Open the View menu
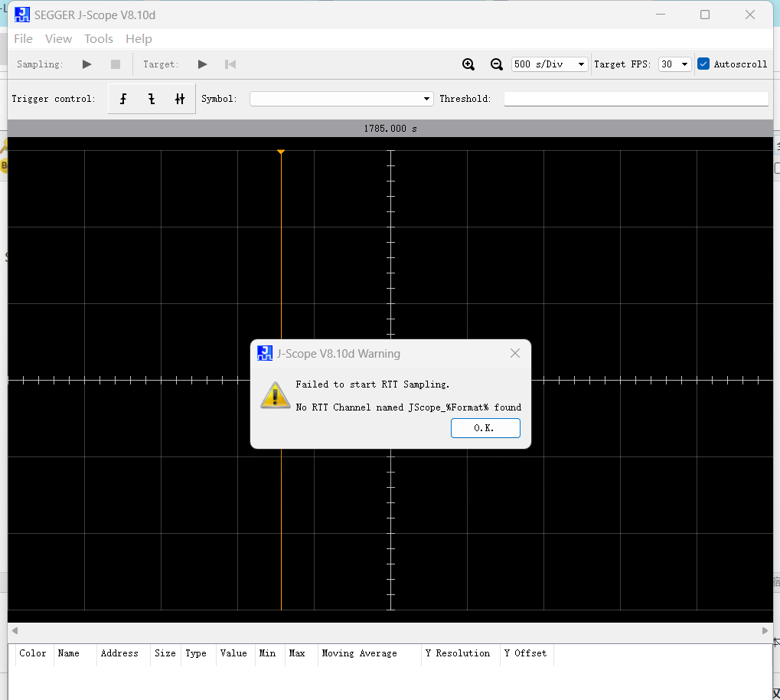Image resolution: width=780 pixels, height=700 pixels. (58, 39)
